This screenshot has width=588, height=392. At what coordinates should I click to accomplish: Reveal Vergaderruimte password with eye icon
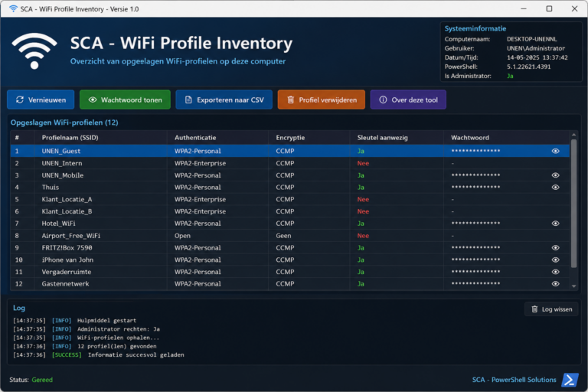pos(555,272)
